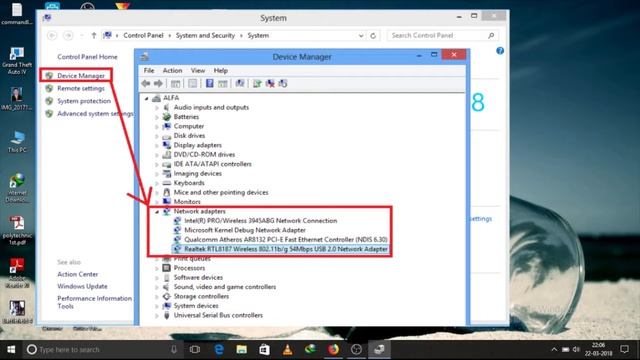Select Qualcomm Atheros AR8132 Ethernet Controller

(x=286, y=240)
